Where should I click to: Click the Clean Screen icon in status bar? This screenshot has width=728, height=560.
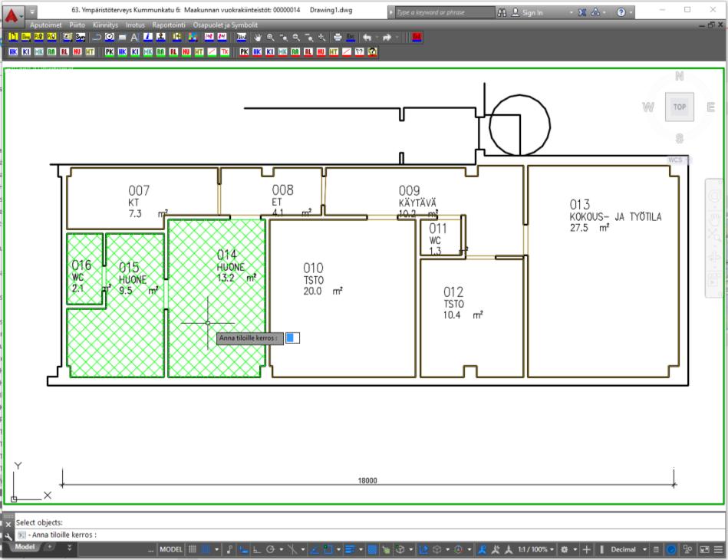(704, 550)
